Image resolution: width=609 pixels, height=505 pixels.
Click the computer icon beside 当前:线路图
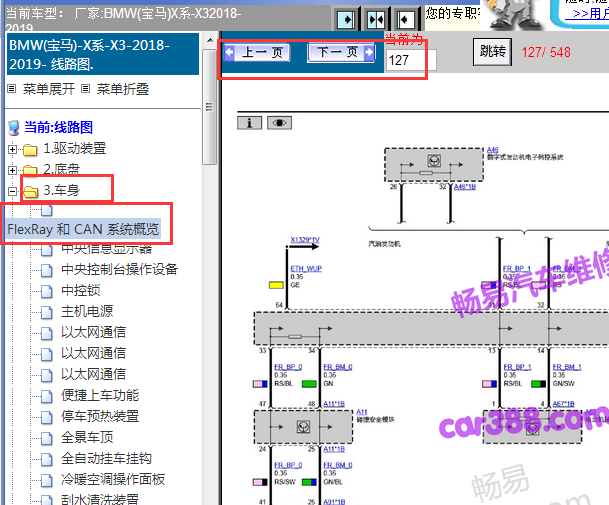click(x=14, y=127)
